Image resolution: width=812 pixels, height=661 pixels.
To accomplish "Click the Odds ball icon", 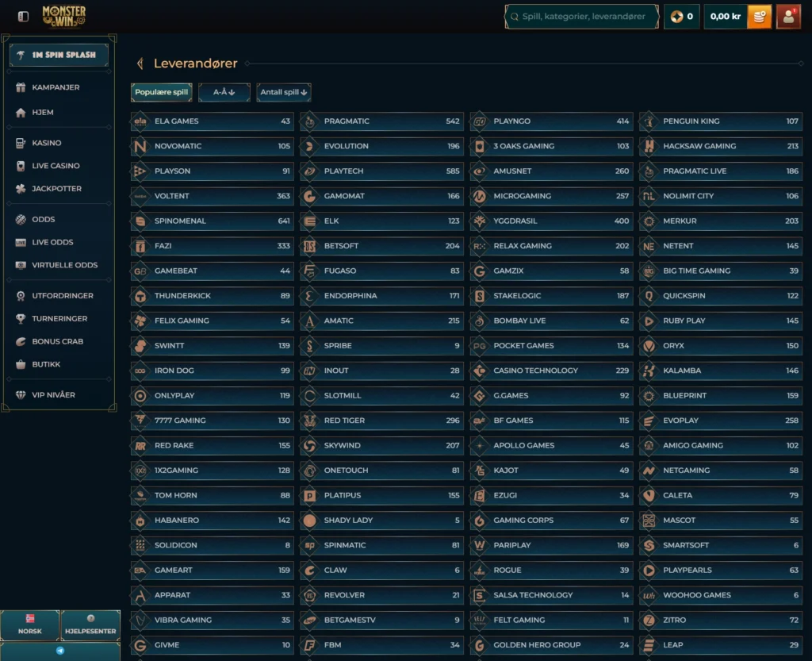I will coord(21,220).
